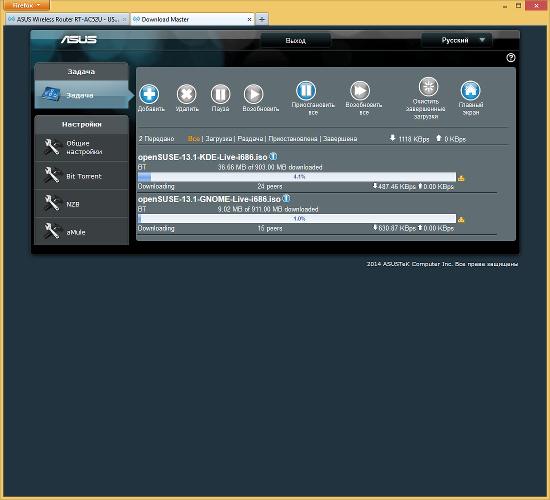Image resolution: width=550 pixels, height=500 pixels.
Task: Close the Download Master browser tab
Action: click(x=249, y=19)
